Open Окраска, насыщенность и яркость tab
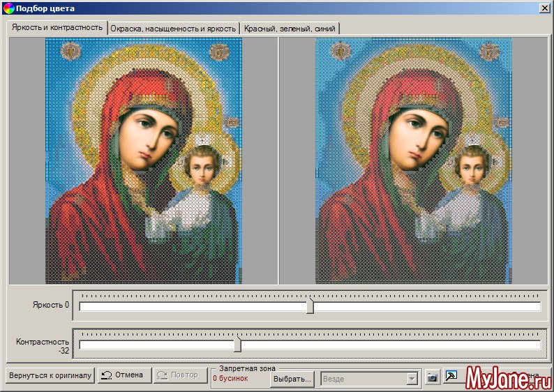The height and width of the screenshot is (392, 554). point(172,29)
